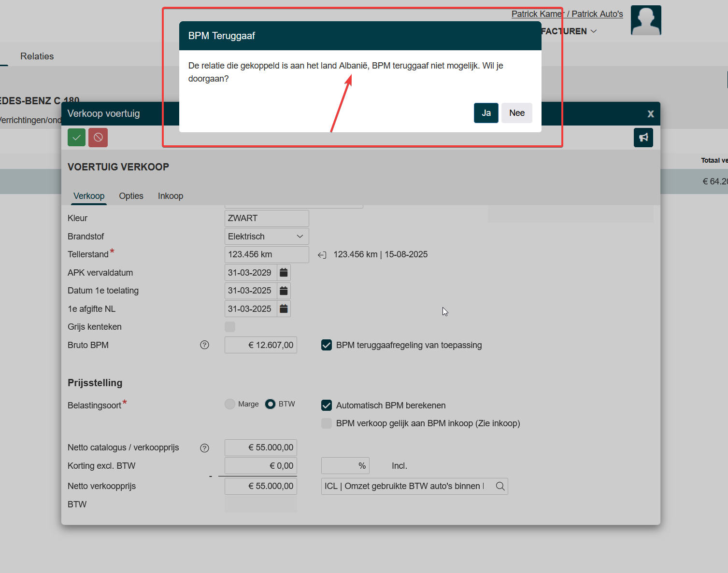Switch to the Opties tab
This screenshot has height=573, width=728.
131,196
